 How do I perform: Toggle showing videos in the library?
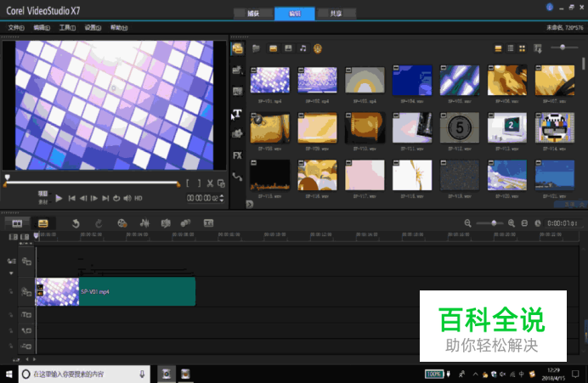click(x=273, y=48)
